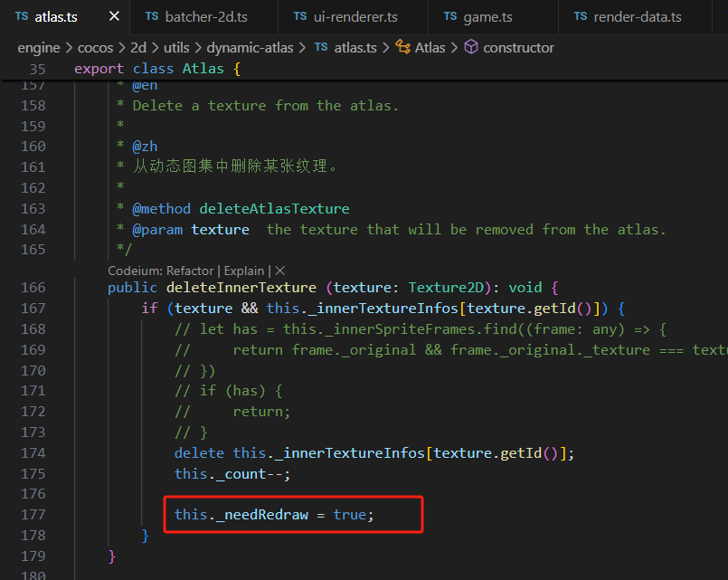Click commented '// if (has) {' line
This screenshot has height=580, width=728.
[229, 391]
